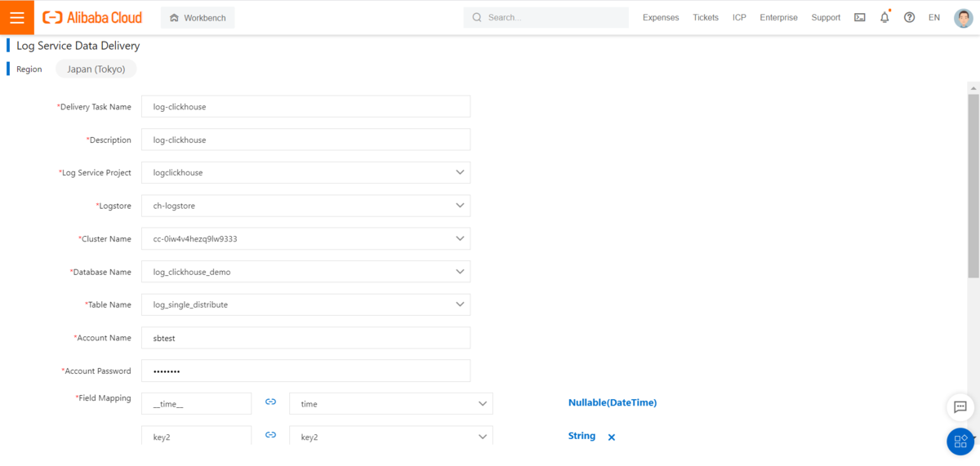
Task: Open the orange hamburger navigation menu
Action: pyautogui.click(x=17, y=17)
